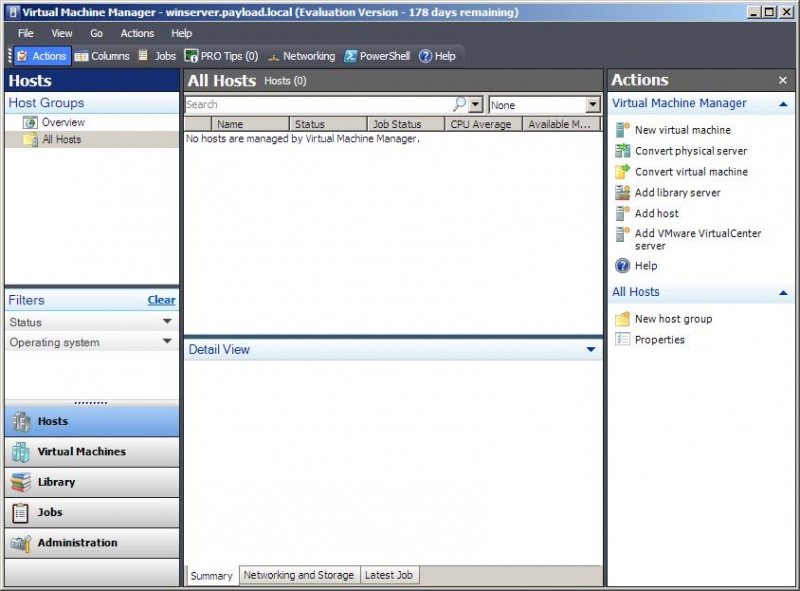Viewport: 800px width, 591px height.
Task: Click the New host group folder icon
Action: pyautogui.click(x=622, y=319)
